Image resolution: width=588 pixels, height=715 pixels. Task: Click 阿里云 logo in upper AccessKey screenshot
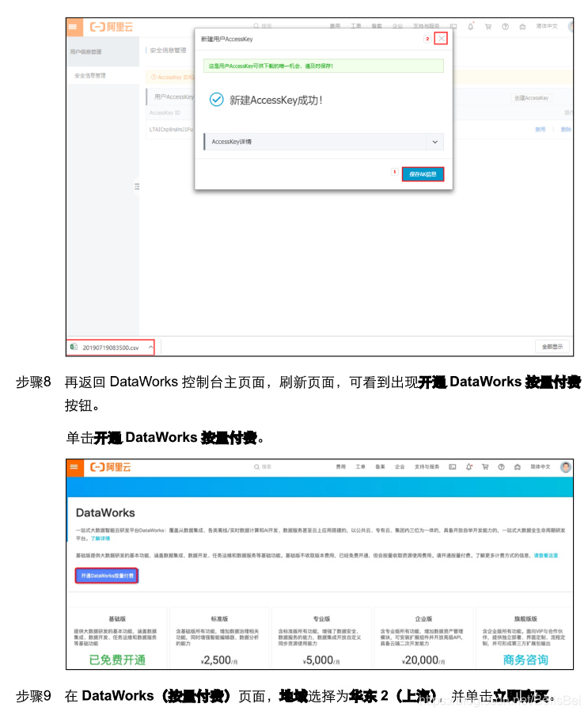pyautogui.click(x=112, y=27)
